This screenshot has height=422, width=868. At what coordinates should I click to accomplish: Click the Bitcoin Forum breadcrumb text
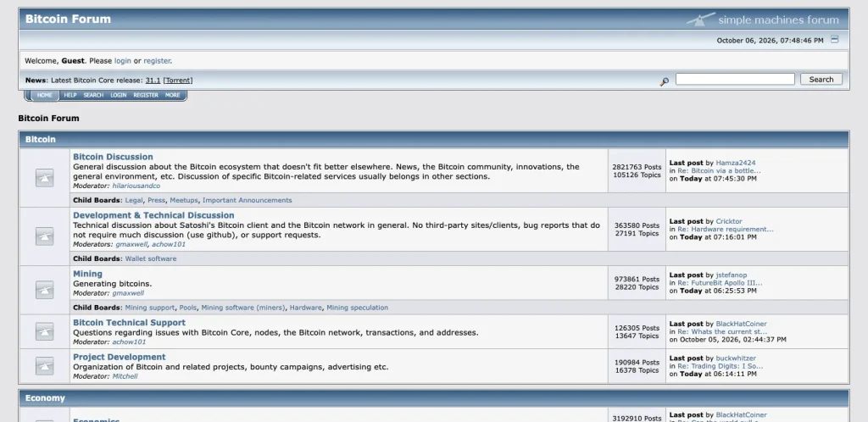pyautogui.click(x=48, y=119)
